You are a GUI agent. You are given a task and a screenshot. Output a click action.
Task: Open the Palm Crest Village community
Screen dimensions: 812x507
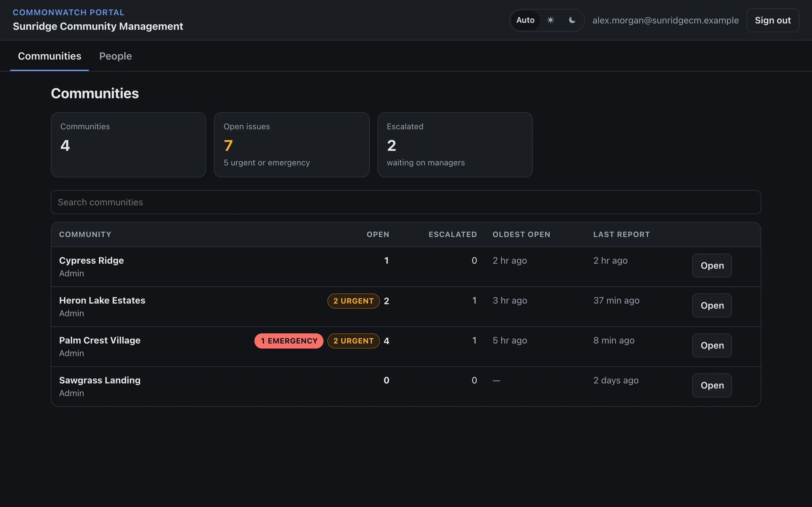(712, 345)
